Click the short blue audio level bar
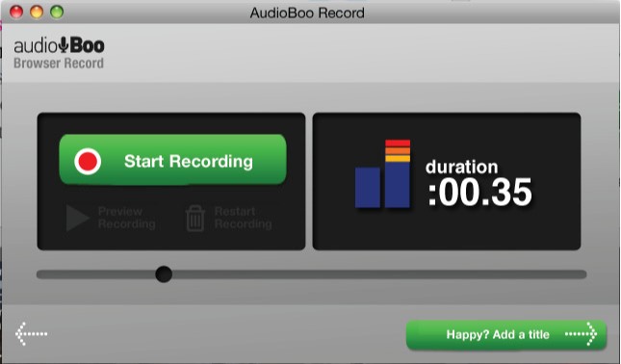 [x=368, y=188]
